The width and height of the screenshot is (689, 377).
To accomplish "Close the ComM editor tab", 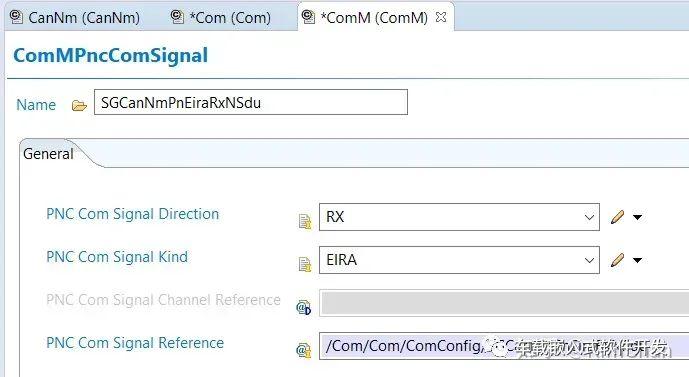I will point(441,17).
